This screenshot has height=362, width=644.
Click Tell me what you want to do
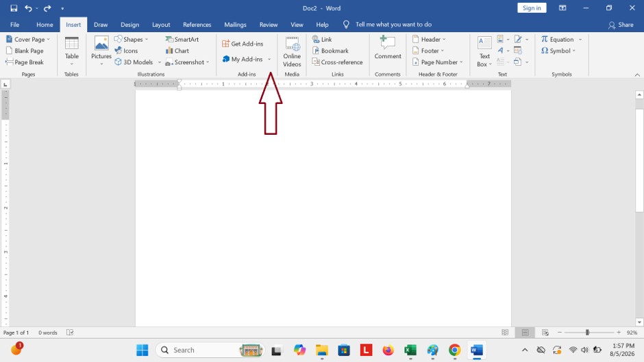pos(393,25)
